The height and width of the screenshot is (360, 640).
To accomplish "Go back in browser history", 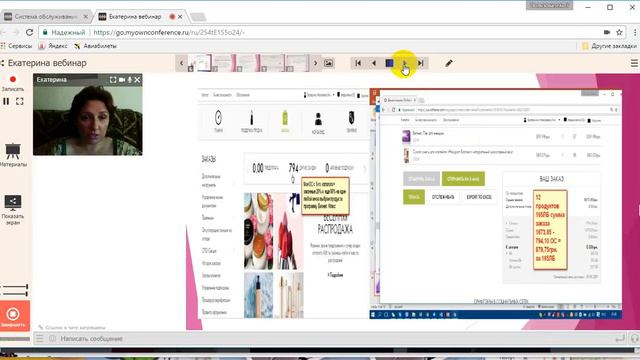I will 3,32.
